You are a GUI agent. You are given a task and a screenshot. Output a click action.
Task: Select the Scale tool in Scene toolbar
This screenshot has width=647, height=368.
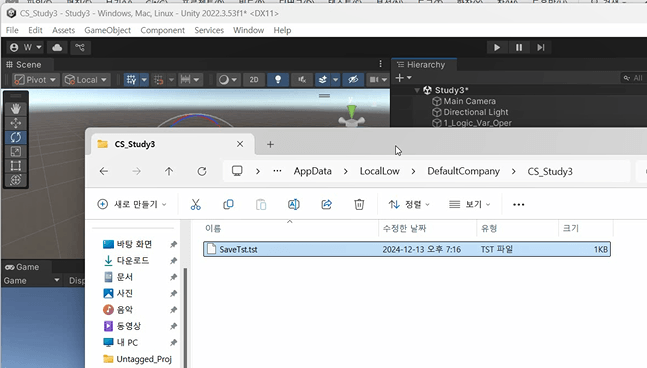click(x=16, y=151)
